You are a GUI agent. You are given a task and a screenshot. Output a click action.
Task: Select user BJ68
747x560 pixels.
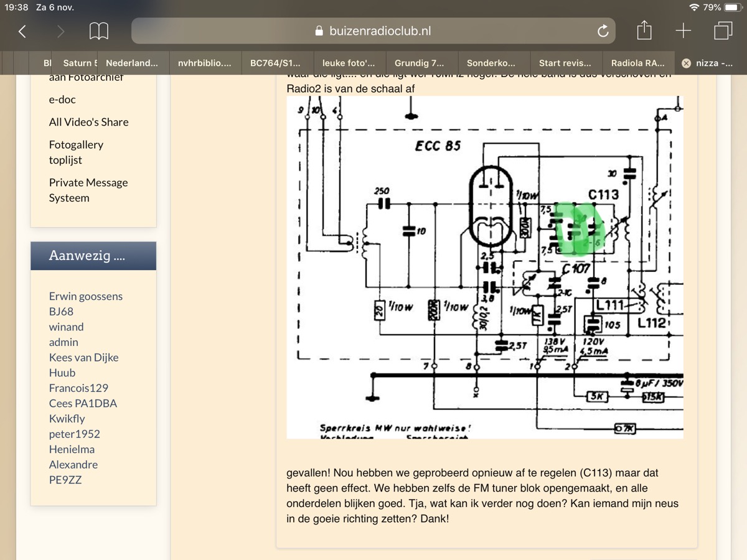(62, 312)
